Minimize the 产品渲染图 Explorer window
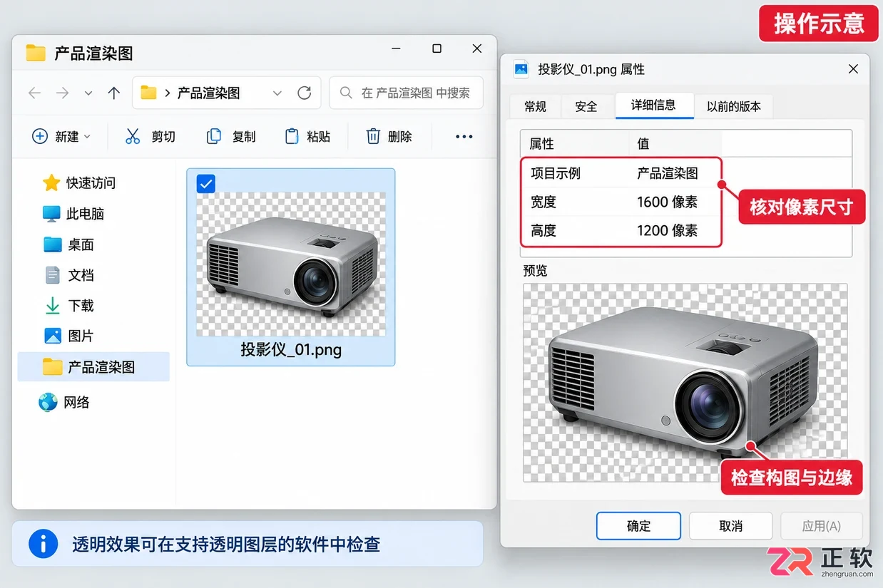Screen dimensions: 883x588 point(397,48)
